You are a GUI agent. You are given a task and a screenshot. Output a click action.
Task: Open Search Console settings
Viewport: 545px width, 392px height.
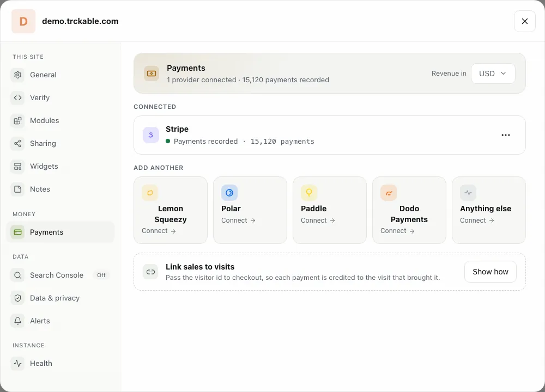point(60,275)
